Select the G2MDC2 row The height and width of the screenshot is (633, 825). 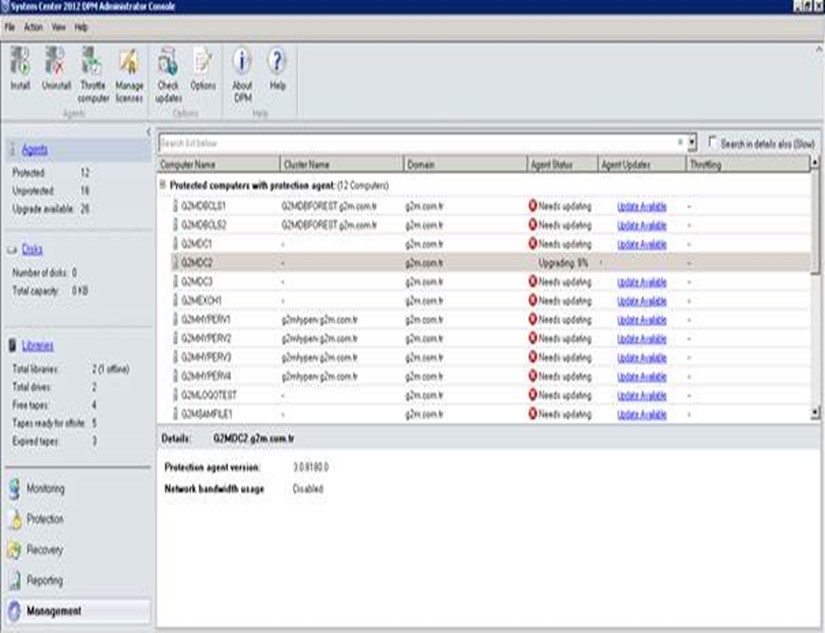(x=484, y=263)
